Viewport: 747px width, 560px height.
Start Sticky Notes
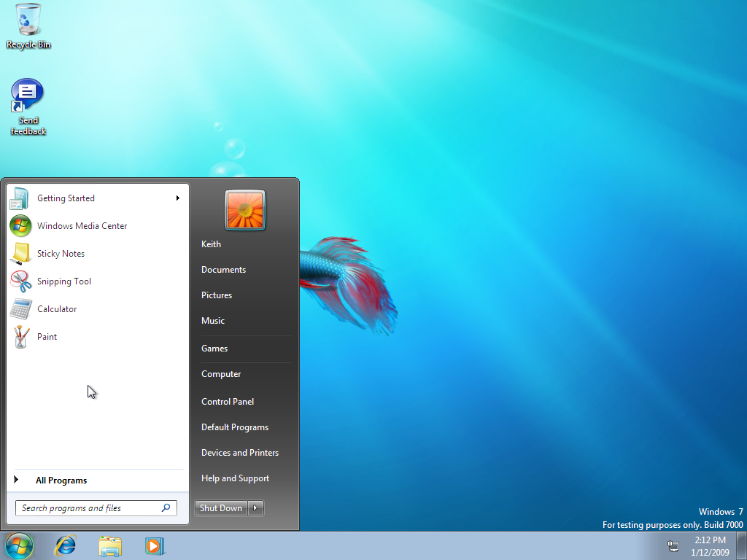click(61, 253)
